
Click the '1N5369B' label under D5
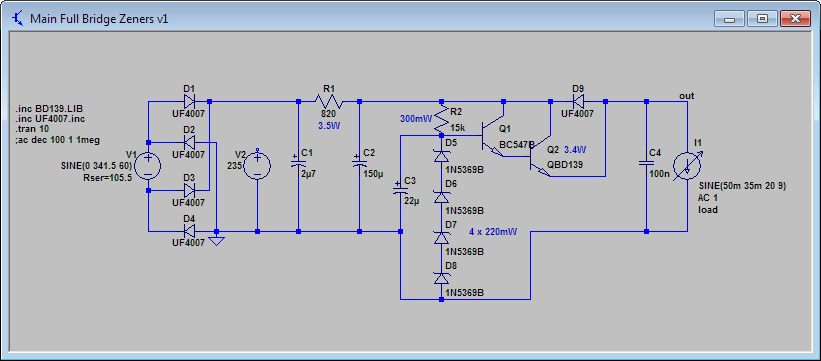click(x=463, y=170)
